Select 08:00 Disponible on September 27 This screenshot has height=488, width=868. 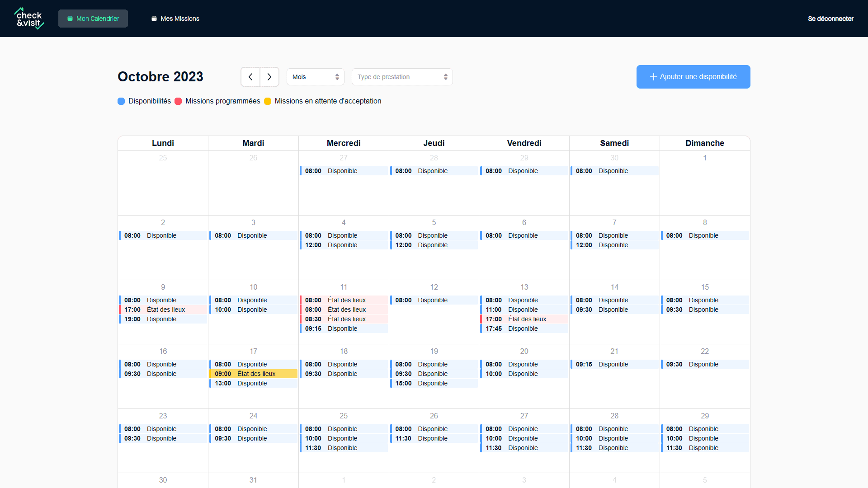point(344,171)
